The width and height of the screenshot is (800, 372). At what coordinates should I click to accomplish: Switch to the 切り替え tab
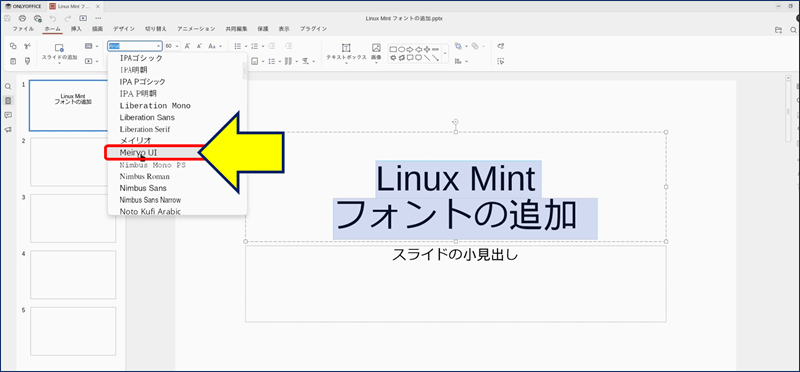[x=156, y=29]
